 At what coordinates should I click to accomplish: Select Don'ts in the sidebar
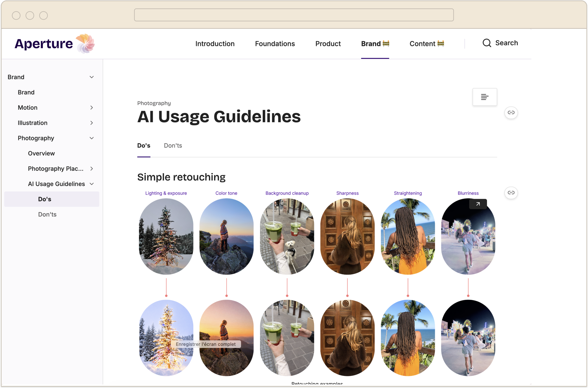coord(47,214)
